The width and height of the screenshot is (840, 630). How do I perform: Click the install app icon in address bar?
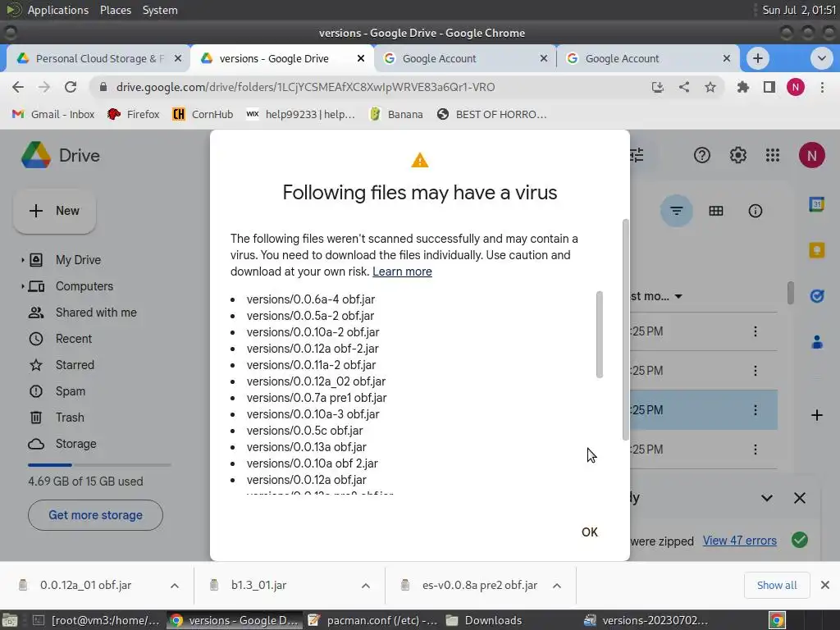[657, 87]
